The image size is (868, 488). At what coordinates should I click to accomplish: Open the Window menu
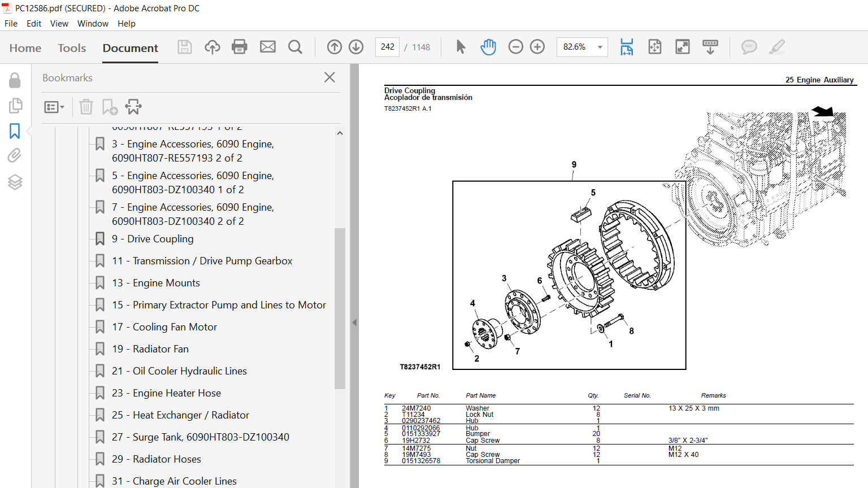[x=93, y=24]
